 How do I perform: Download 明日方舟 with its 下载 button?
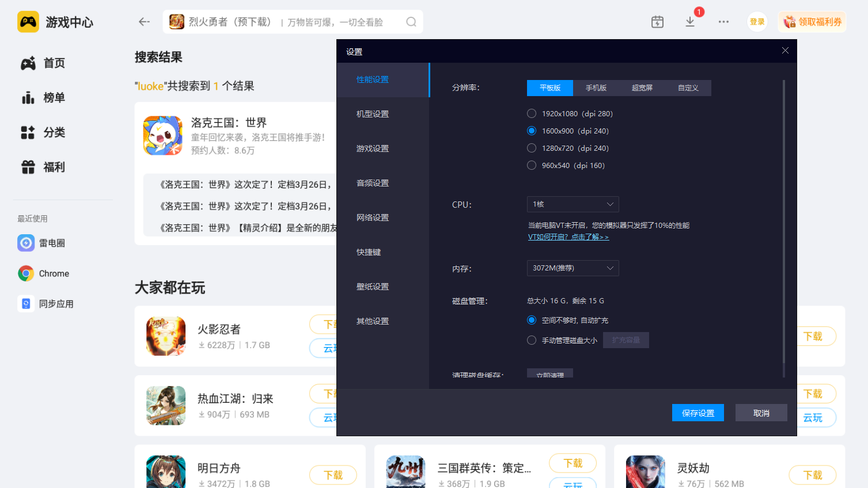(x=333, y=475)
